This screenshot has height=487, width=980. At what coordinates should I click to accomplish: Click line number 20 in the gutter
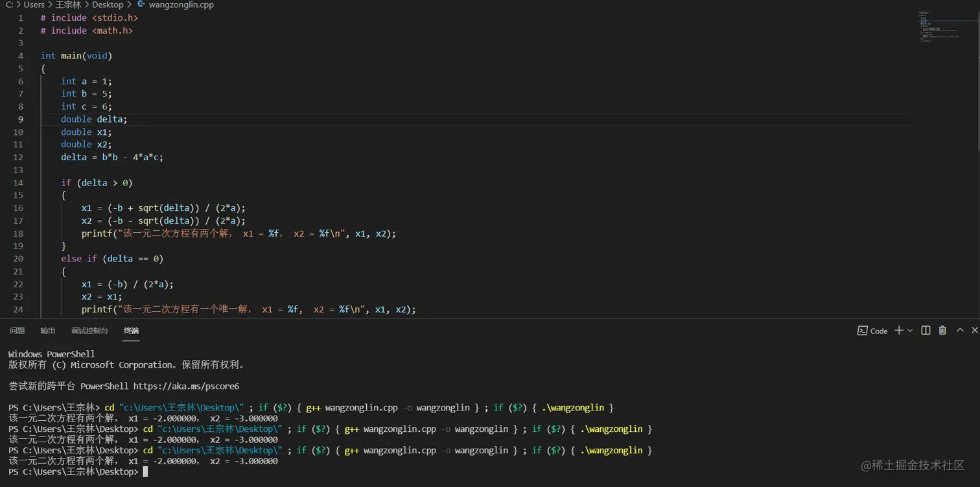[x=18, y=259]
